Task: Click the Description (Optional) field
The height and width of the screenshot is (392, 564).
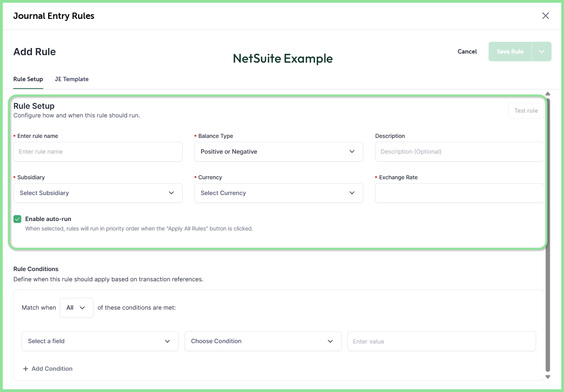Action: click(459, 152)
